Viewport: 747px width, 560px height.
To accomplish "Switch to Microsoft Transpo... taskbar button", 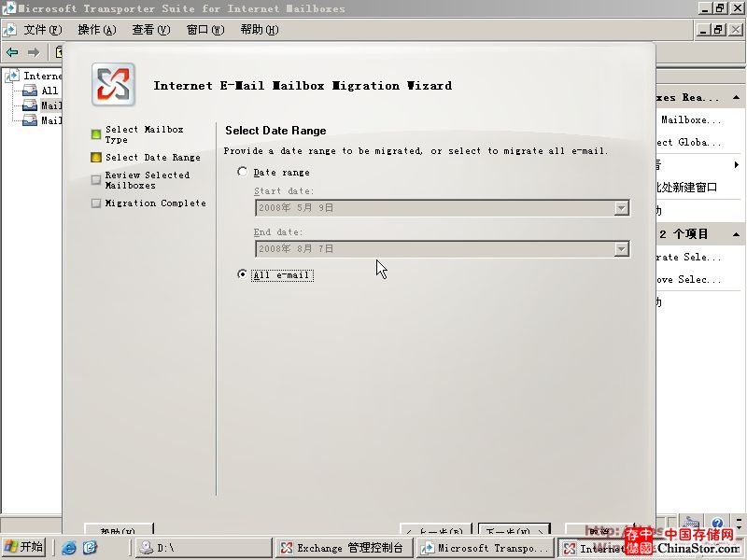I will click(486, 548).
